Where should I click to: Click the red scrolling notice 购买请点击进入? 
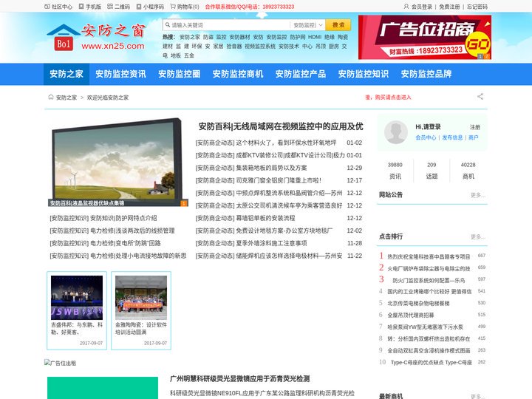tap(388, 98)
